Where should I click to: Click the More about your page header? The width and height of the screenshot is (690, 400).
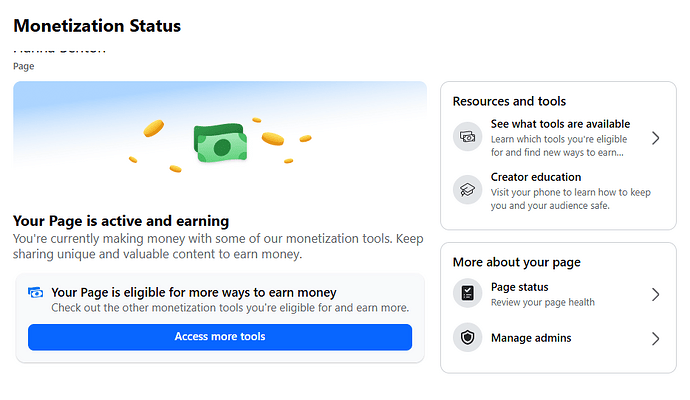click(x=517, y=263)
